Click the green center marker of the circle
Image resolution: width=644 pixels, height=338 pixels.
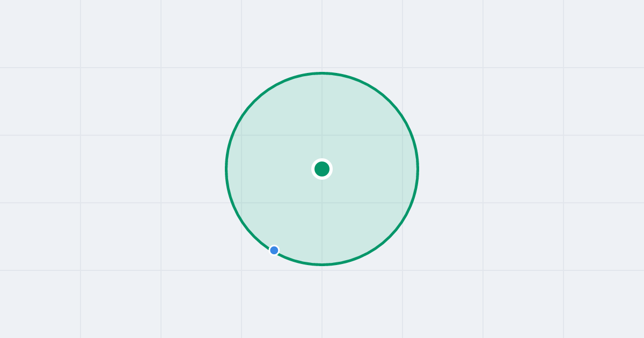click(322, 169)
